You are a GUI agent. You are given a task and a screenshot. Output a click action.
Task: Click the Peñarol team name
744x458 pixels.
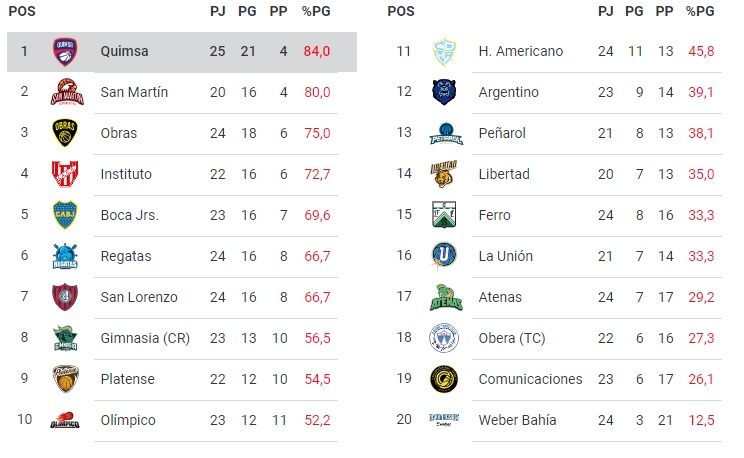(x=502, y=133)
